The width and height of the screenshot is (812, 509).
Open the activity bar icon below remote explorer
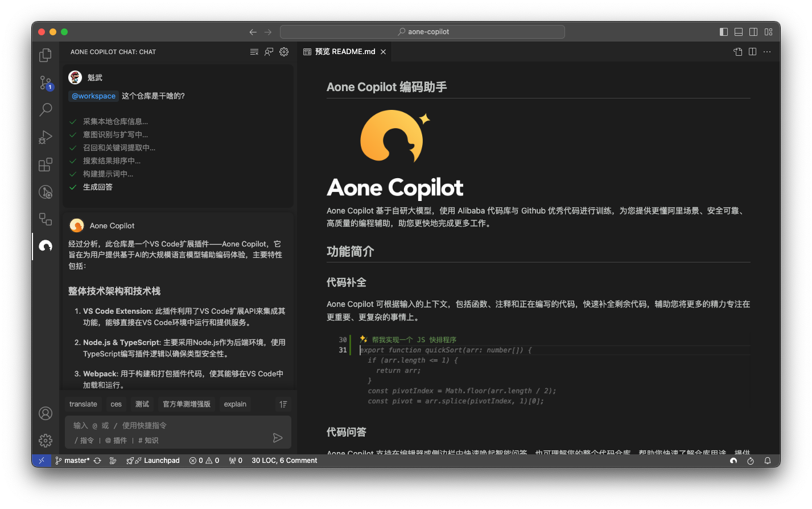[46, 219]
